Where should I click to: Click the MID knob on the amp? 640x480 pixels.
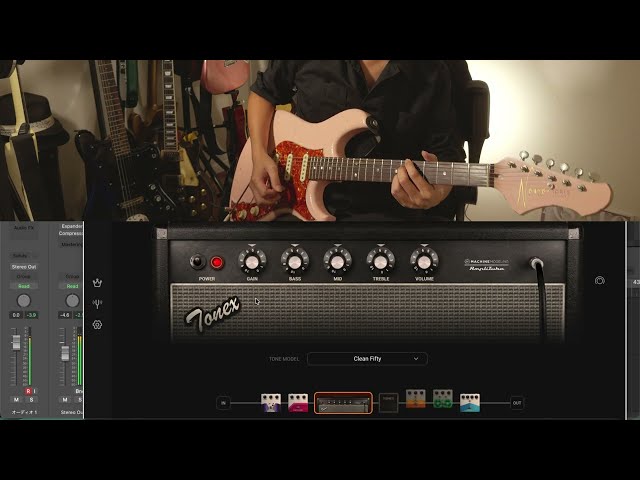click(337, 261)
